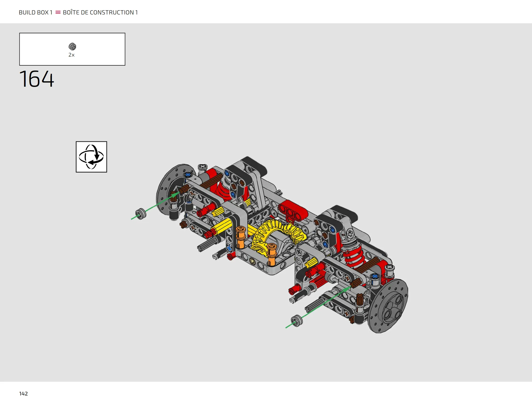Click the 'BUILD BOX 1' header text

(x=36, y=12)
